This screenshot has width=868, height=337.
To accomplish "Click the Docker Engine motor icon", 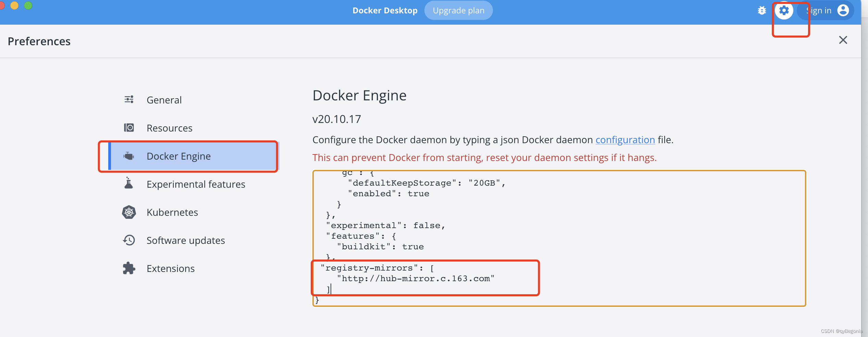I will pyautogui.click(x=129, y=156).
